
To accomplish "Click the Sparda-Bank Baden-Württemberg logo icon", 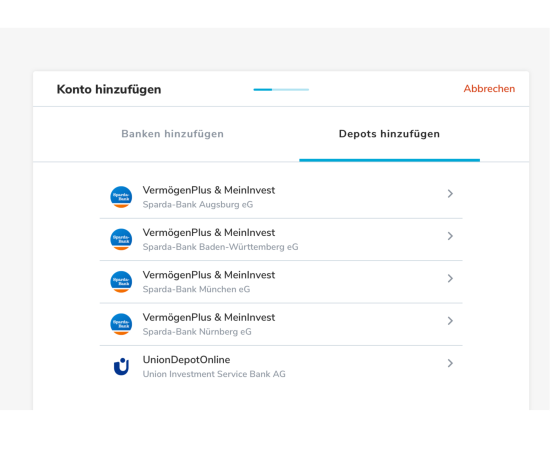I will (x=121, y=239).
